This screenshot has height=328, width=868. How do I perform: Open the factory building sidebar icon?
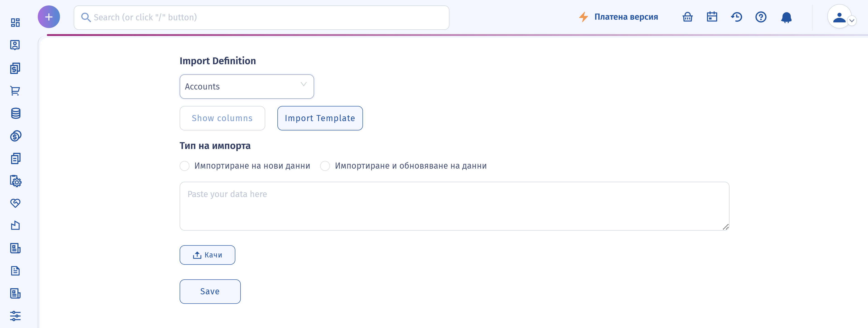(15, 225)
